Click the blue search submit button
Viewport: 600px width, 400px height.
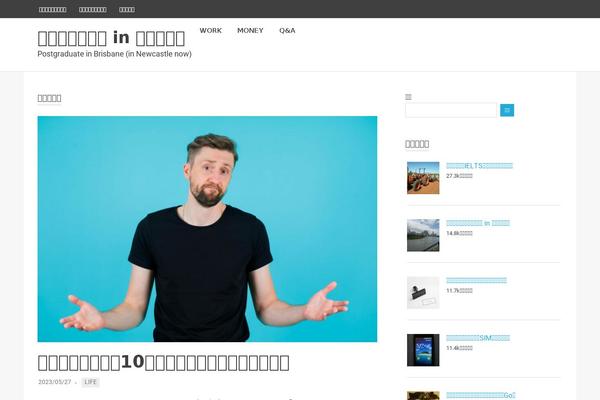tap(507, 110)
